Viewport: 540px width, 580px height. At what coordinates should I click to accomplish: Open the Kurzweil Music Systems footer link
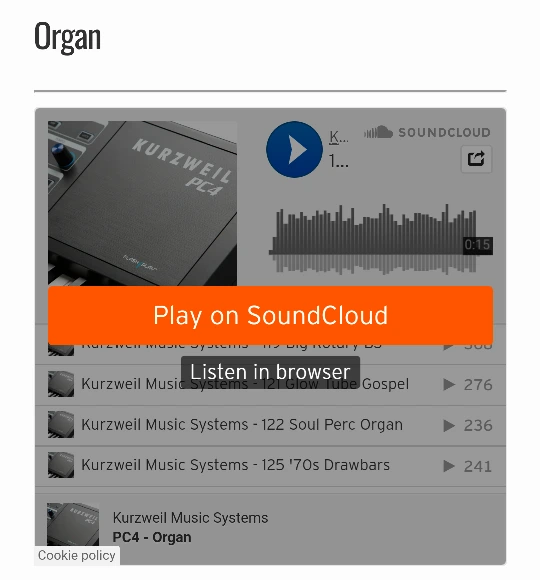190,517
